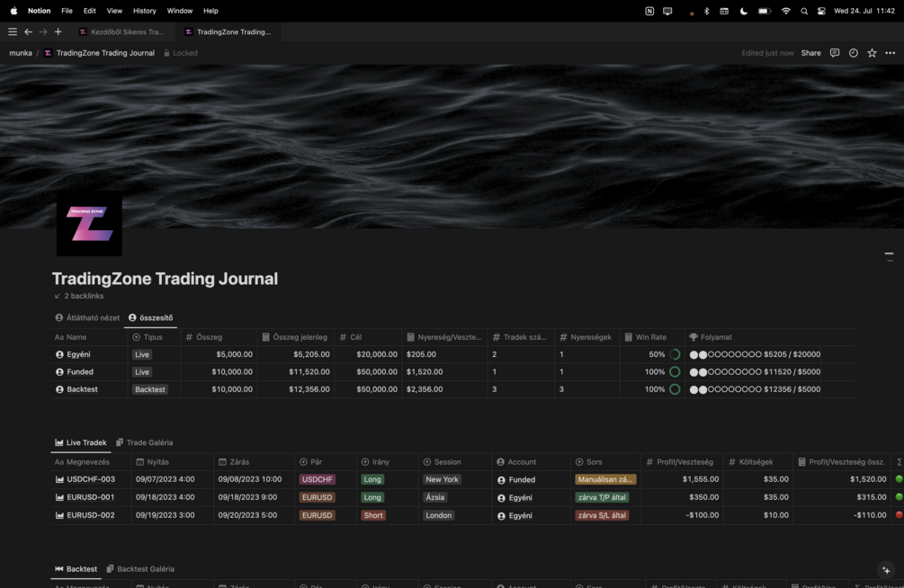
Task: Click the red status dot in EURUSD-002 row
Action: click(x=899, y=515)
